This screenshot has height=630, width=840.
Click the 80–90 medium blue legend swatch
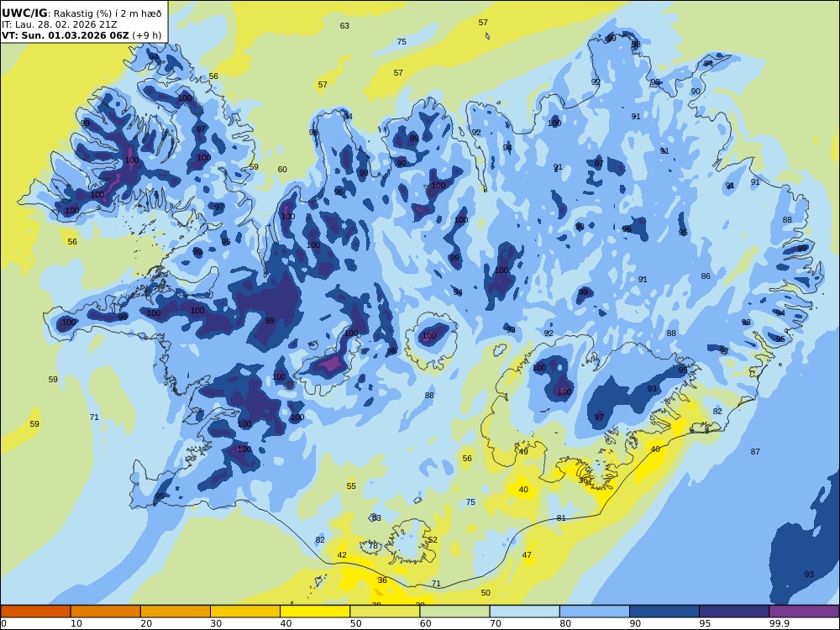pyautogui.click(x=595, y=612)
